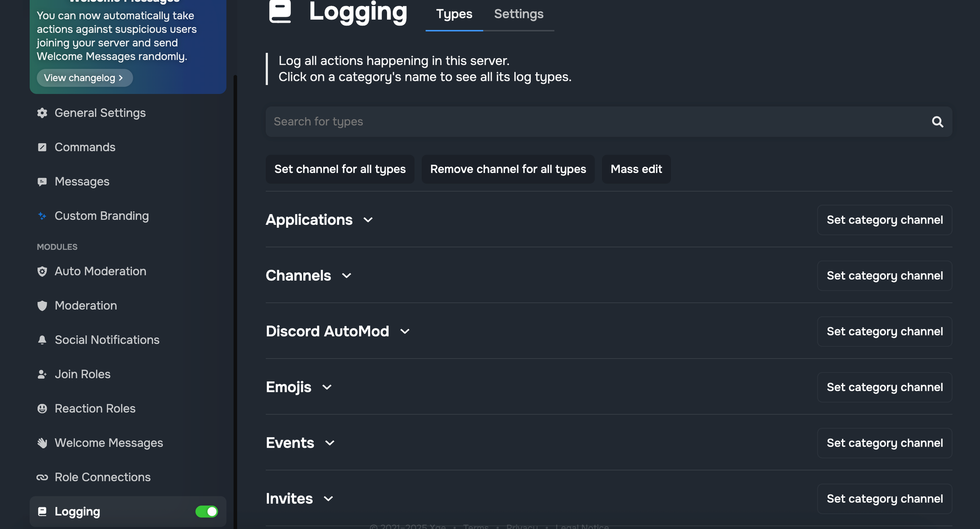
Task: Open the View changelog link
Action: click(x=84, y=78)
